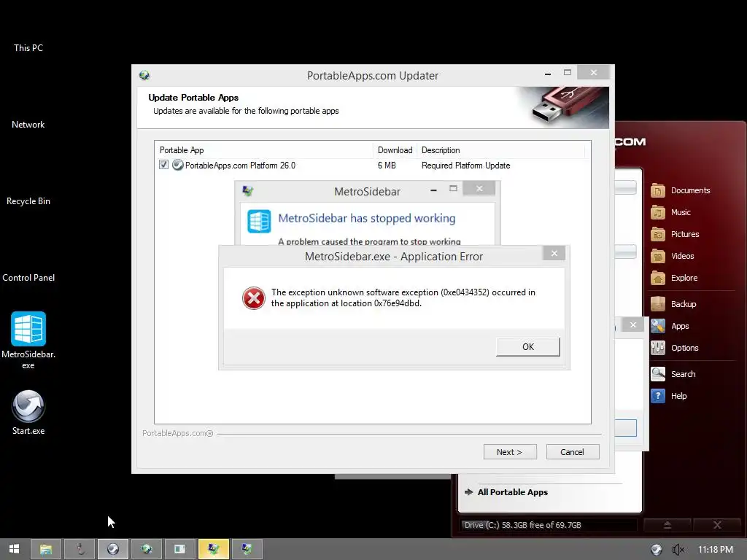Image resolution: width=747 pixels, height=560 pixels.
Task: Click PortableApps tray icon
Action: coord(657,550)
